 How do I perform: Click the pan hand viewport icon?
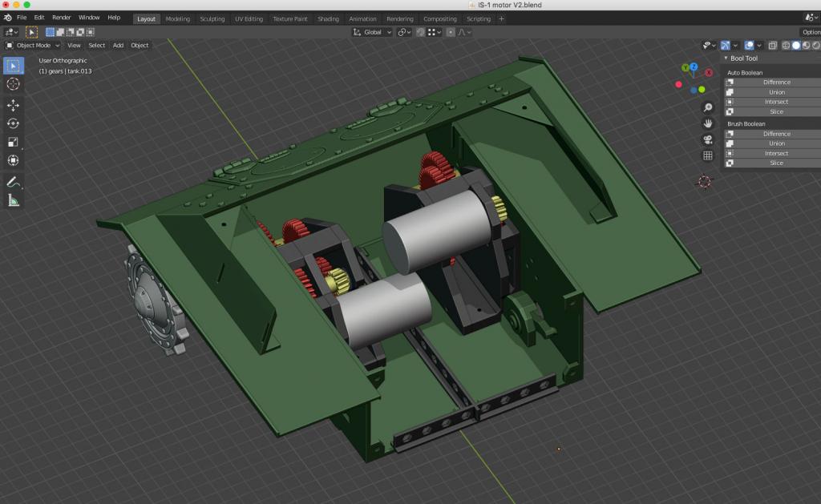(707, 123)
